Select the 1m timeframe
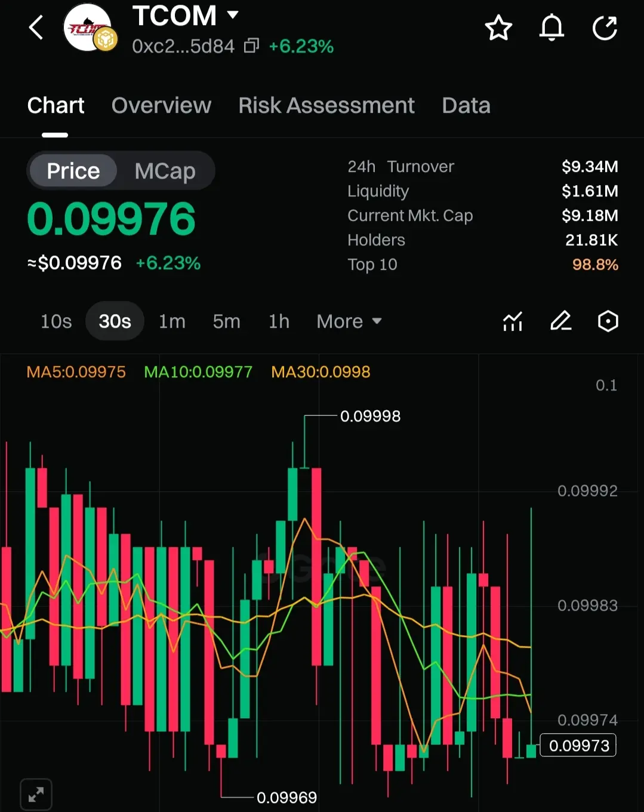644x812 pixels. pos(172,321)
